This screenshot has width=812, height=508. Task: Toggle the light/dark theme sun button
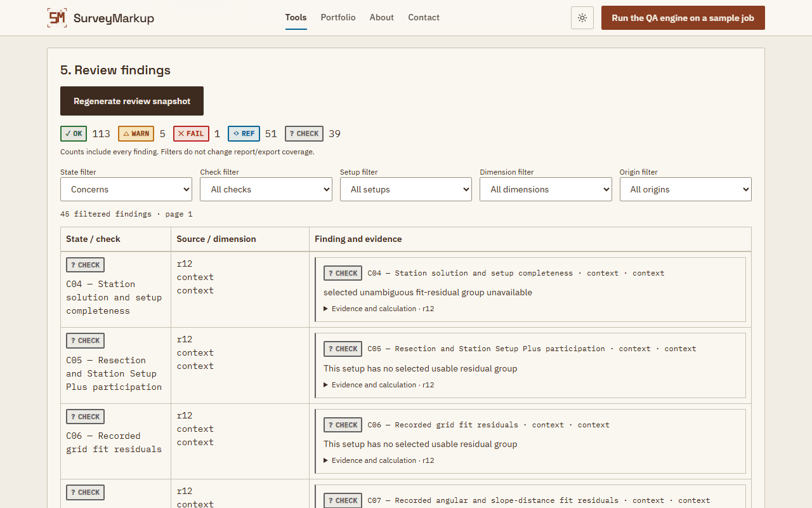(582, 18)
